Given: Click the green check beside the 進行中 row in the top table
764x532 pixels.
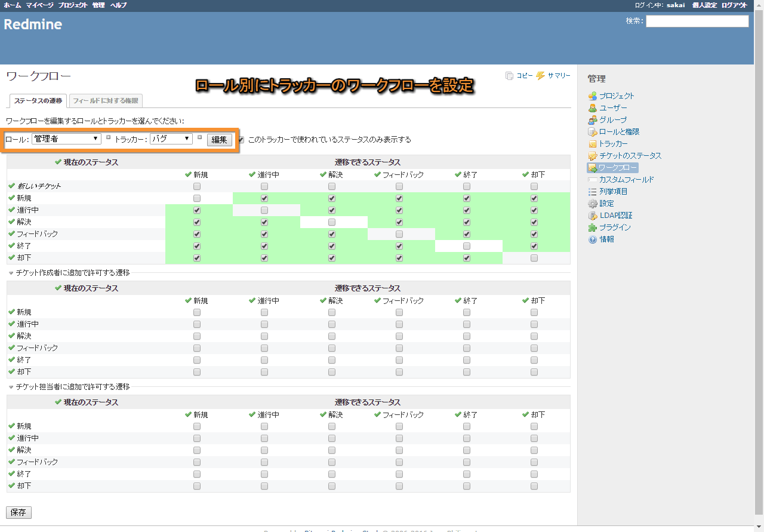Looking at the screenshot, I should (12, 210).
